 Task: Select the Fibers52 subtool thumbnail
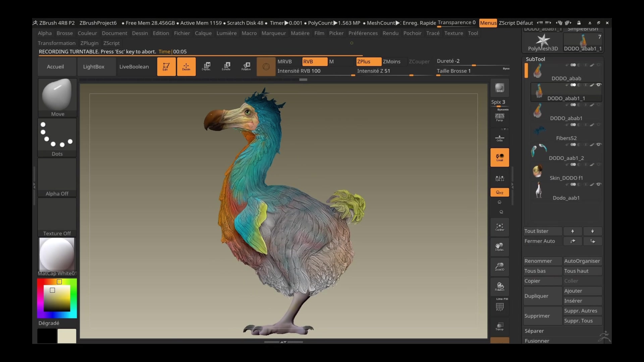tap(539, 131)
